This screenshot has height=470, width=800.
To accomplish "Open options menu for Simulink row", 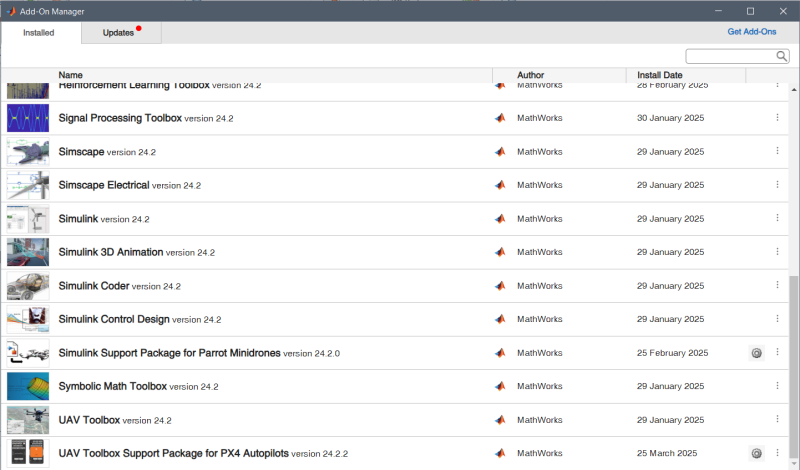I will (777, 218).
